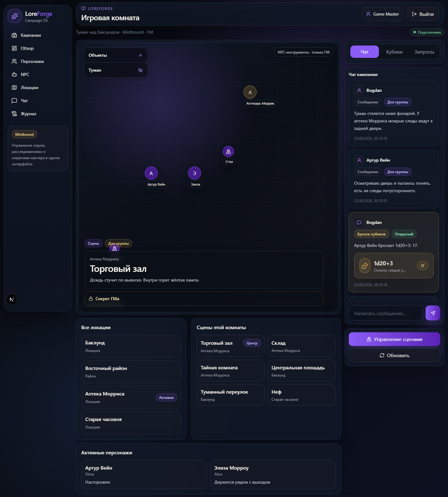The width and height of the screenshot is (448, 497).
Task: Click the send message paper plane icon
Action: click(433, 313)
